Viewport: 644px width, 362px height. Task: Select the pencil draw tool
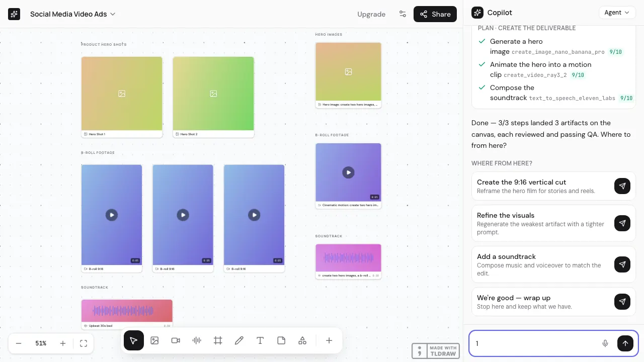239,340
